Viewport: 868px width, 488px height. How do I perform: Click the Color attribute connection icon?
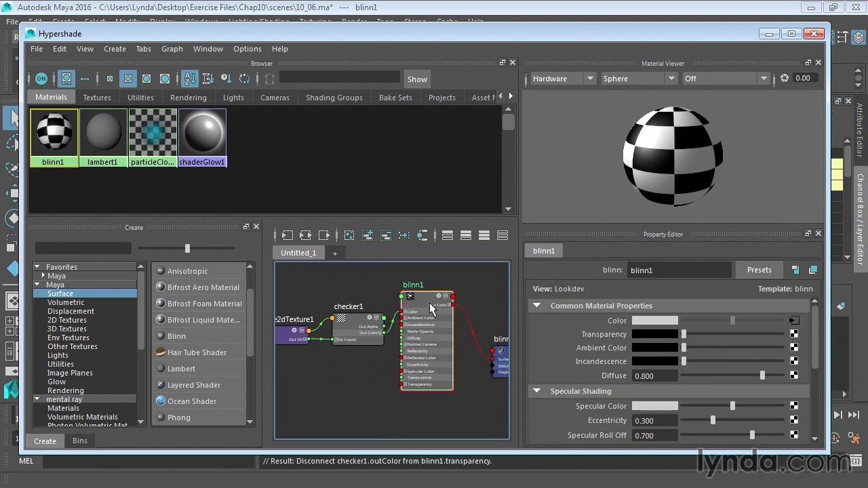coord(794,321)
